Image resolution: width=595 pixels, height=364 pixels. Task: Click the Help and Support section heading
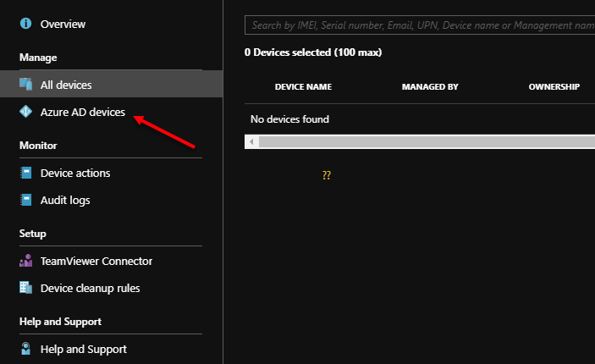[60, 322]
